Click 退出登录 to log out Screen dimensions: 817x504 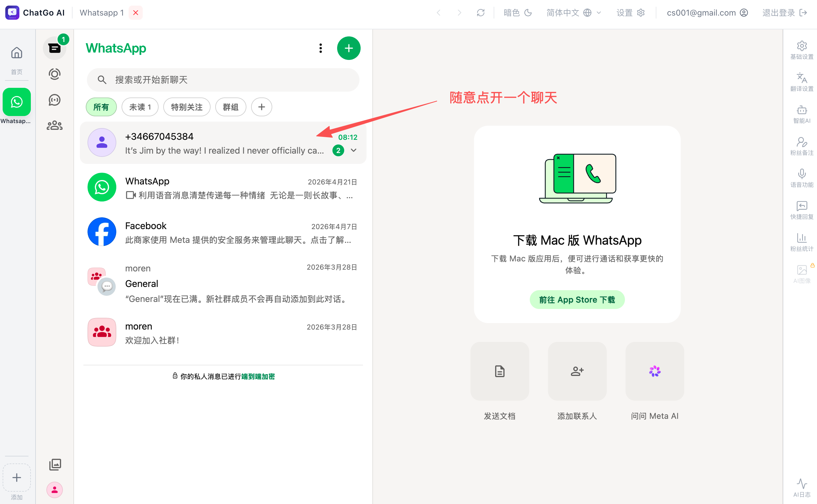pyautogui.click(x=784, y=13)
